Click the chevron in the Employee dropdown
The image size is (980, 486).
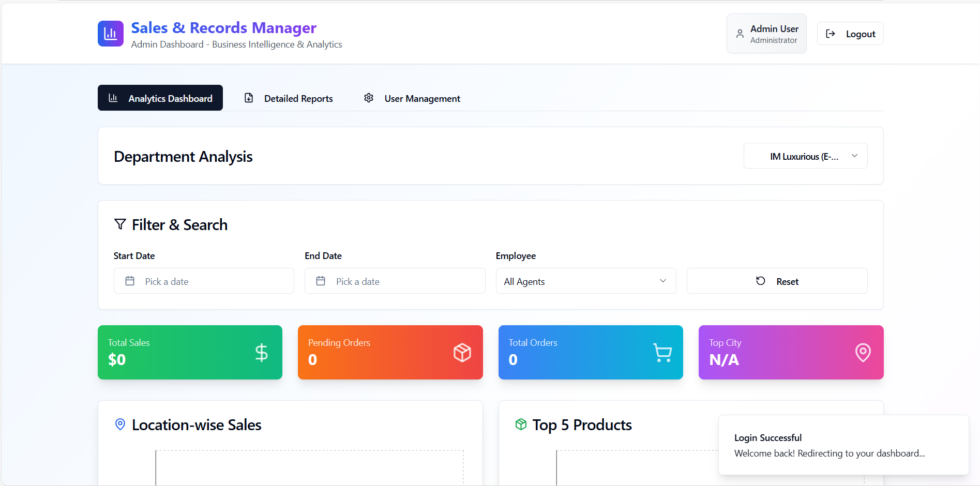point(663,281)
